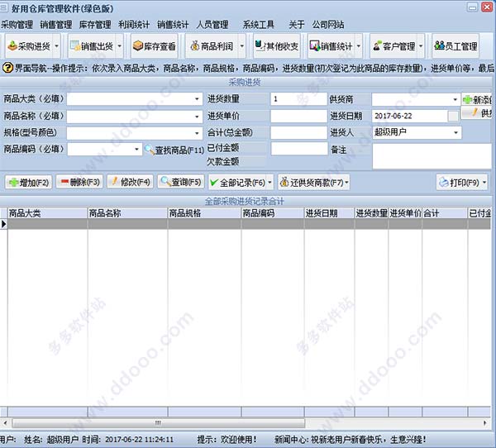Click 进货单价 column header

point(405,213)
